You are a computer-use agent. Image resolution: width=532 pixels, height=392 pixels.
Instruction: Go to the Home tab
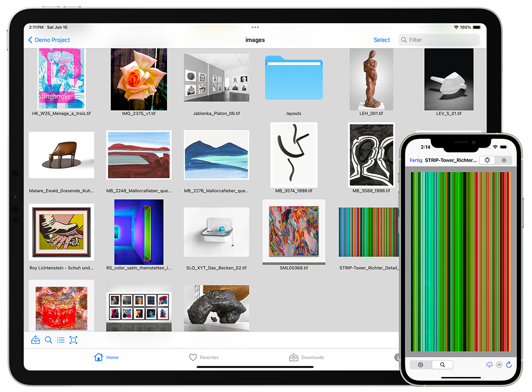point(106,357)
